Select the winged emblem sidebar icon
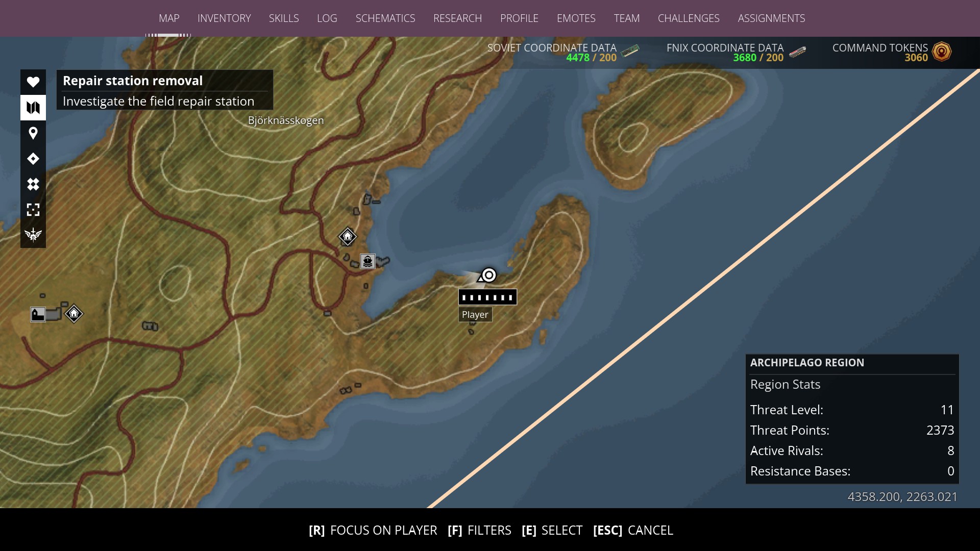The width and height of the screenshot is (980, 551). [33, 235]
